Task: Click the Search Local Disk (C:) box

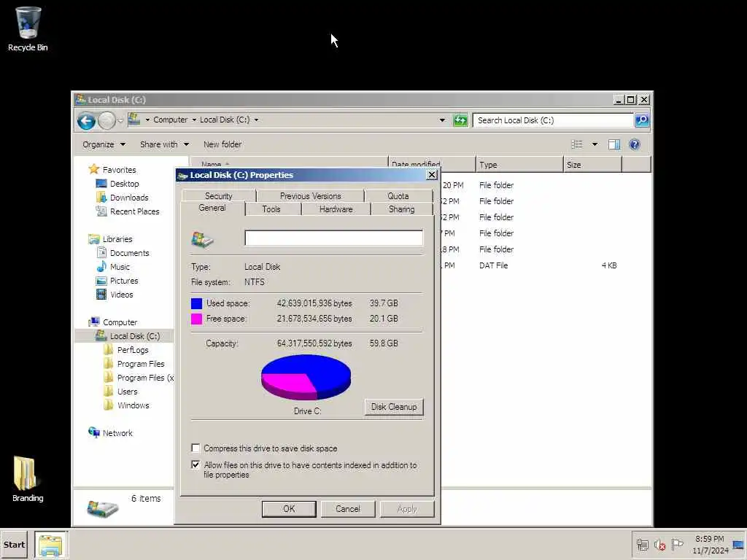Action: point(553,120)
